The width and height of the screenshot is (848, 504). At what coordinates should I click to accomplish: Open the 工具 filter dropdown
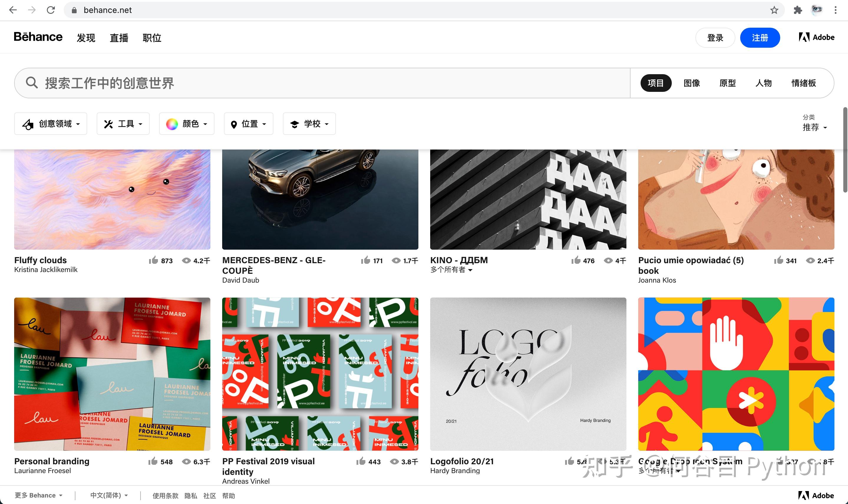pos(123,124)
